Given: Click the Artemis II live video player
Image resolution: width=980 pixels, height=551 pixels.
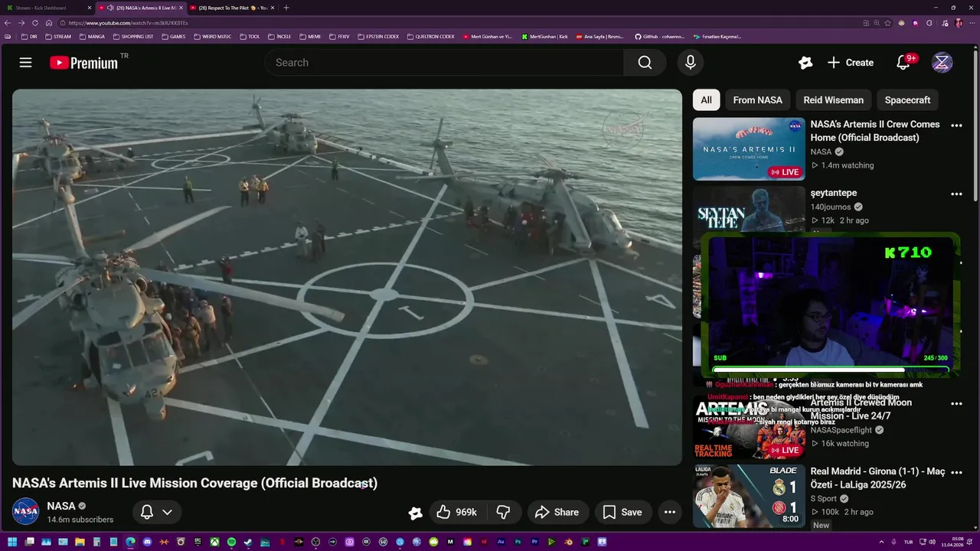Looking at the screenshot, I should pyautogui.click(x=347, y=277).
